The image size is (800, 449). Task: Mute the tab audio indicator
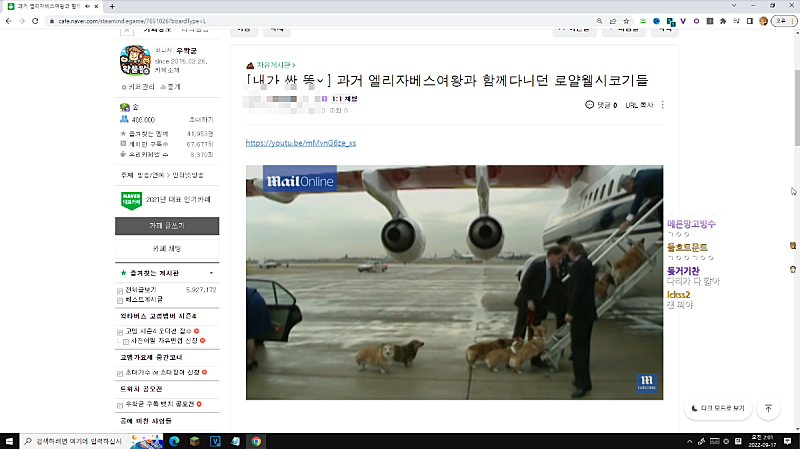tap(87, 6)
